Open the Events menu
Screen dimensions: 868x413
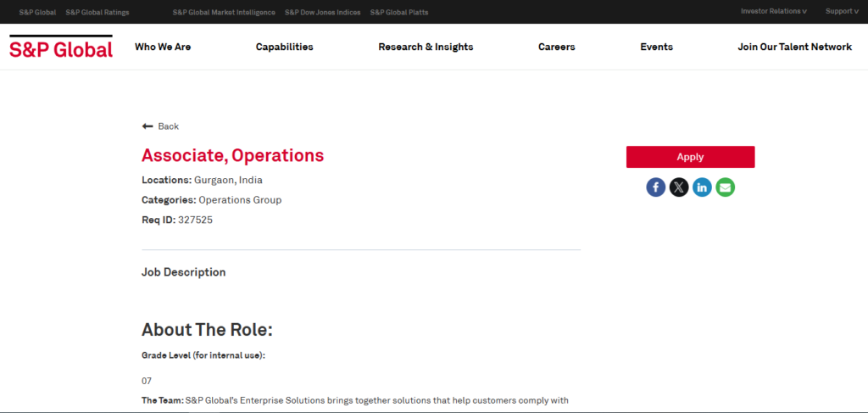coord(657,47)
